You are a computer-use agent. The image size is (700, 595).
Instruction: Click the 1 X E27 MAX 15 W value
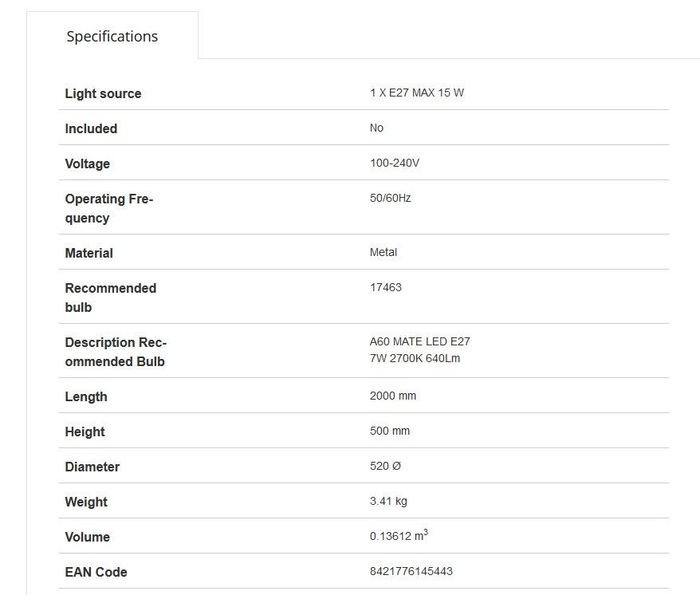(417, 93)
